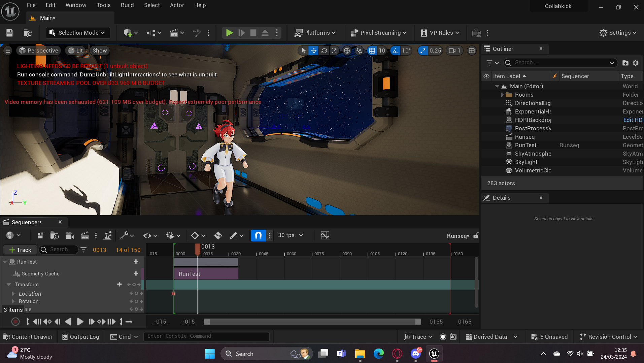Activate the viewport Scale tool

pos(334,51)
